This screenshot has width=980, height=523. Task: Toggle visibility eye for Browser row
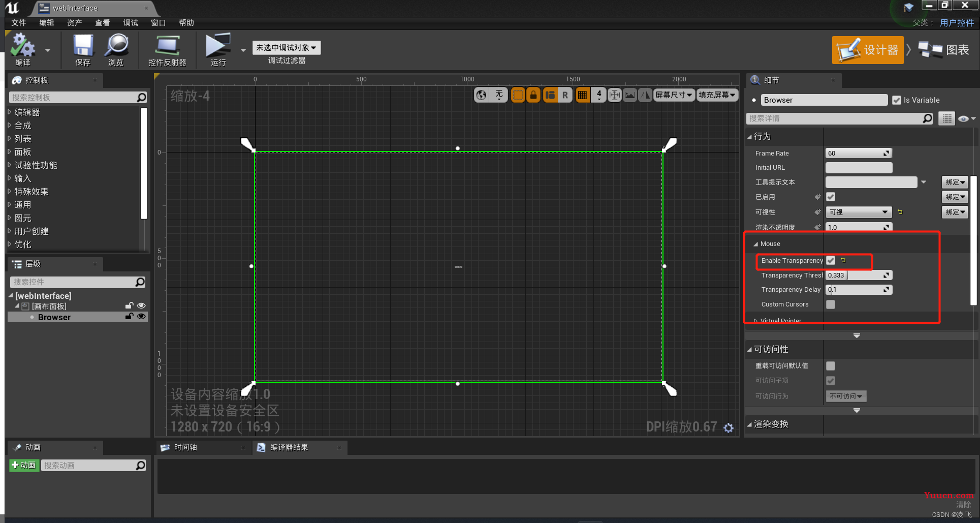[141, 317]
